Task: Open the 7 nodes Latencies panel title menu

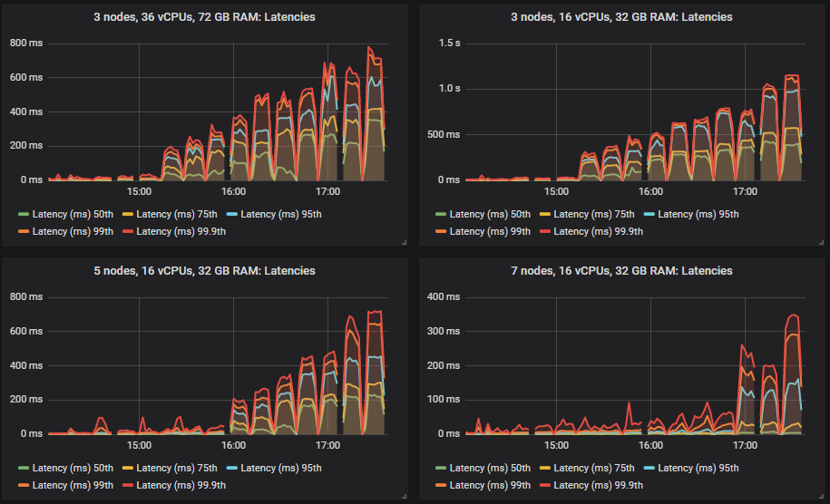Action: [621, 271]
